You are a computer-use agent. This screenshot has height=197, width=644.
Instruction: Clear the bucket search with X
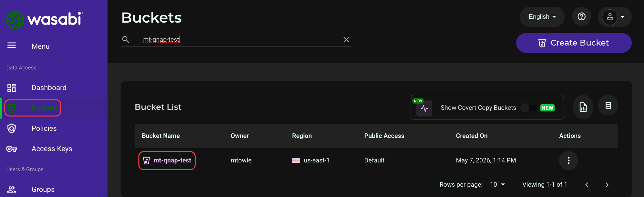[x=346, y=40]
